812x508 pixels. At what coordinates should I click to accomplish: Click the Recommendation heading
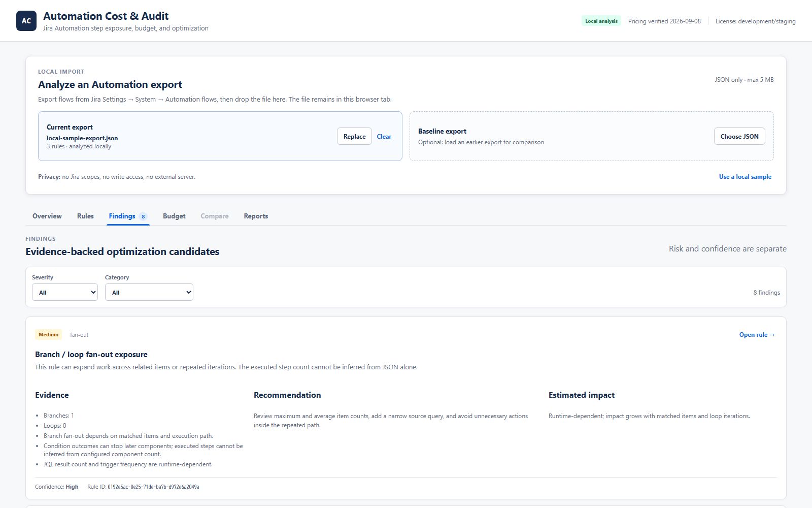[x=287, y=395]
